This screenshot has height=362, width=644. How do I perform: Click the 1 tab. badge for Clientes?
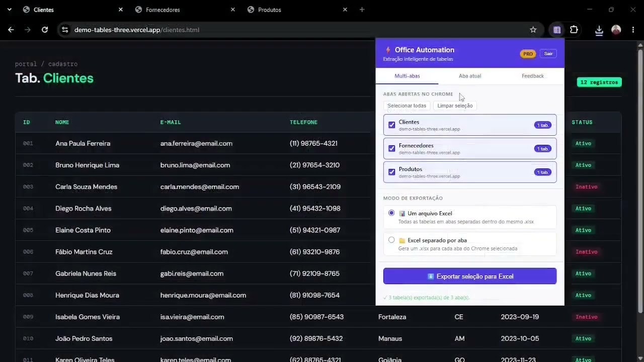[x=543, y=125]
